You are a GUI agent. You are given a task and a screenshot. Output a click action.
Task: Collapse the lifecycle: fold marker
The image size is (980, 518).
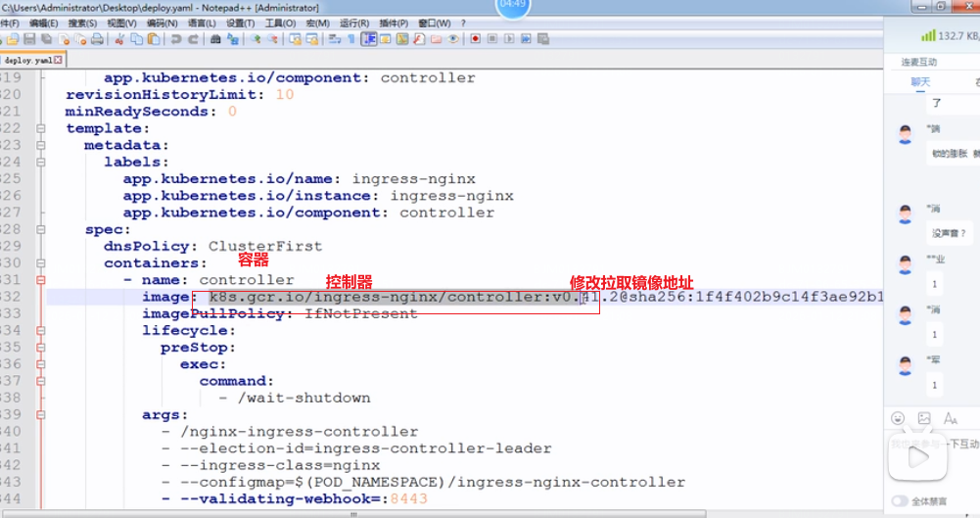coord(40,331)
